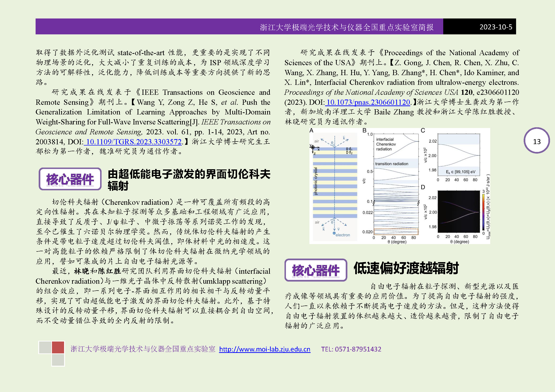
Task: Click the 'electron' label in panel A
Action: pos(343,235)
